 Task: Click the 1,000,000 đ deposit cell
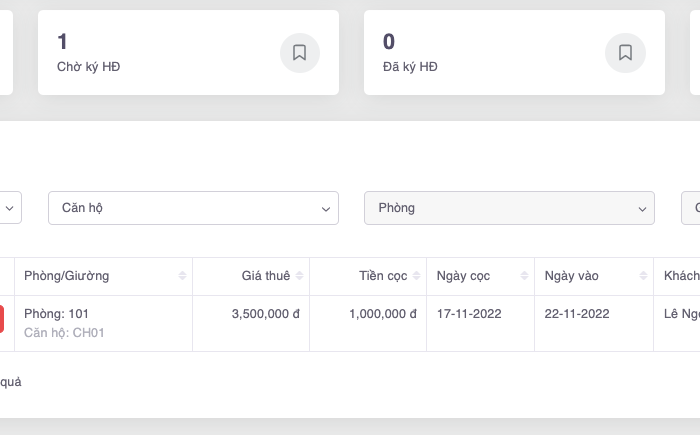tap(382, 314)
